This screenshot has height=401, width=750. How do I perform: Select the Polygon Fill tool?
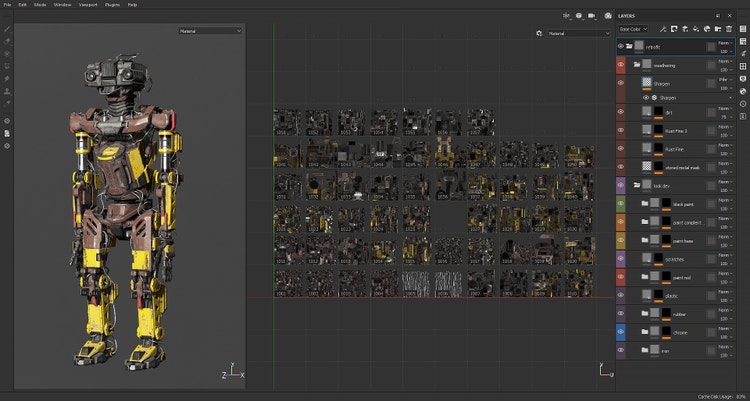(7, 66)
